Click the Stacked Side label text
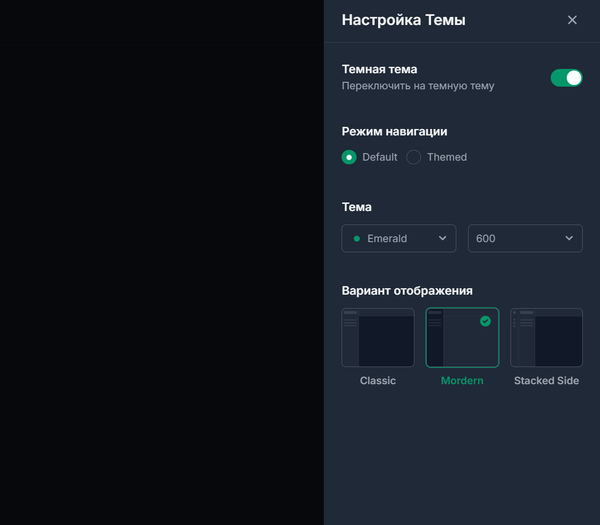Screen dimensions: 600x525 click(x=546, y=381)
